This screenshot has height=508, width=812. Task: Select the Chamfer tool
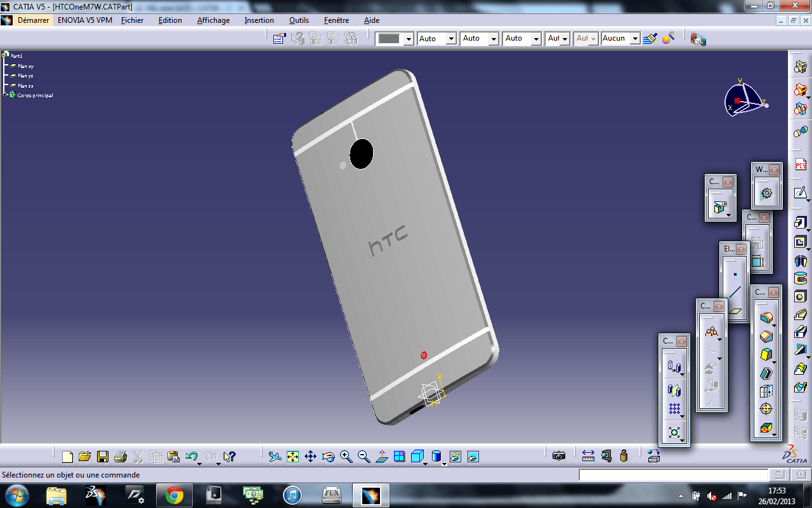tap(766, 337)
